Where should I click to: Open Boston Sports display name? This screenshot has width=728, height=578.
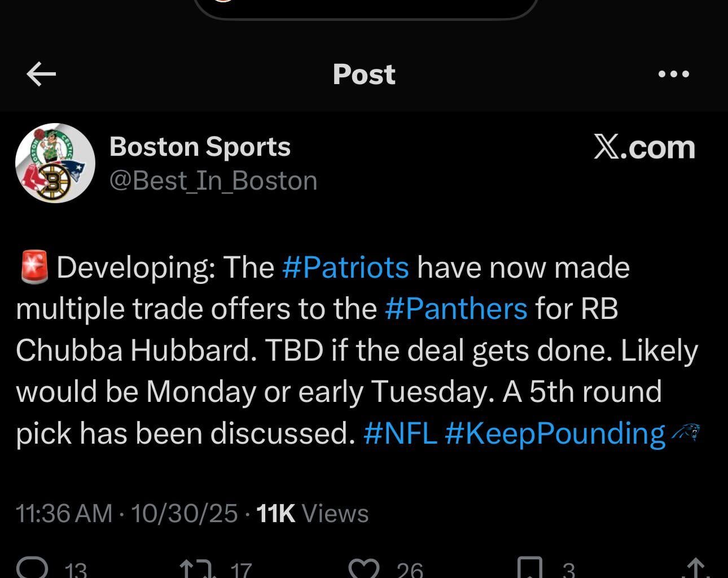pos(200,146)
